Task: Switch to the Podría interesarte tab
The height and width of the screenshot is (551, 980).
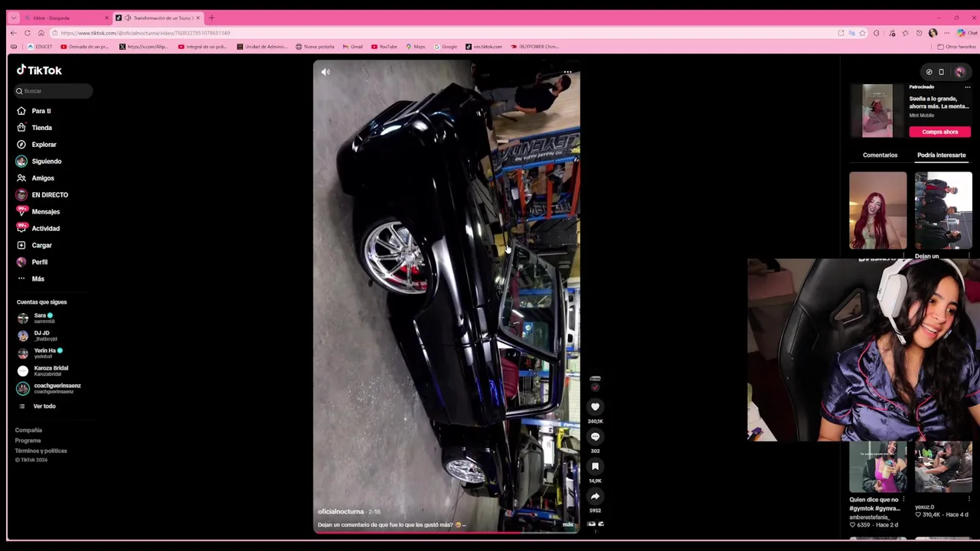Action: pyautogui.click(x=941, y=155)
